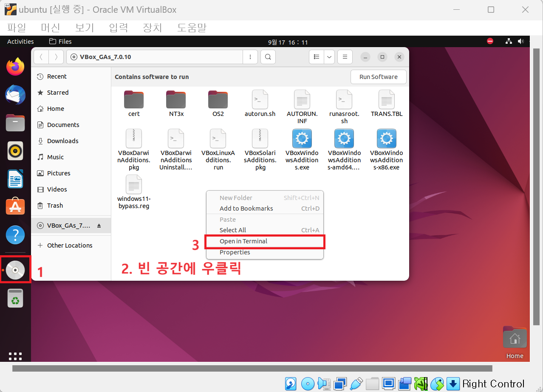This screenshot has width=543, height=392.
Task: Choose Select All from the context menu
Action: click(x=265, y=230)
